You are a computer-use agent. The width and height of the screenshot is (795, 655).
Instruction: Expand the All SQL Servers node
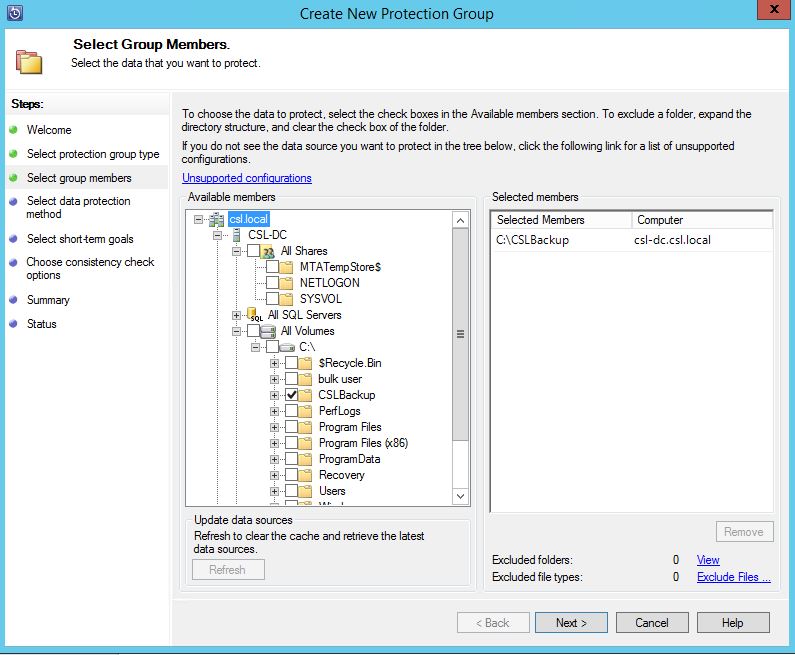[236, 315]
